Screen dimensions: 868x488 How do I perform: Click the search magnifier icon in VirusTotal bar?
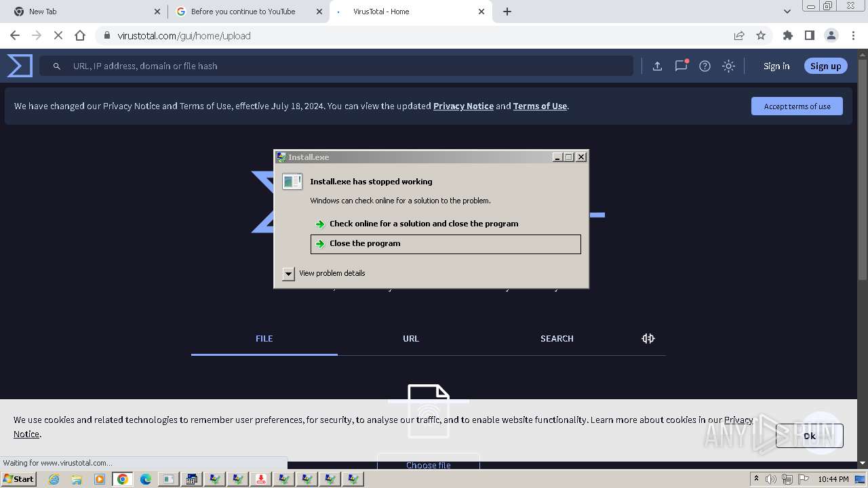pyautogui.click(x=57, y=66)
